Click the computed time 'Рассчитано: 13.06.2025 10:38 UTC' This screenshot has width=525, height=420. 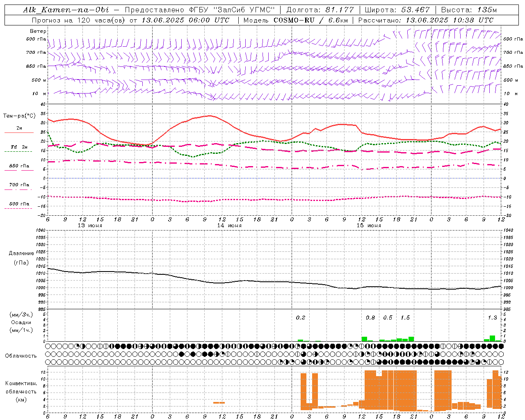426,20
